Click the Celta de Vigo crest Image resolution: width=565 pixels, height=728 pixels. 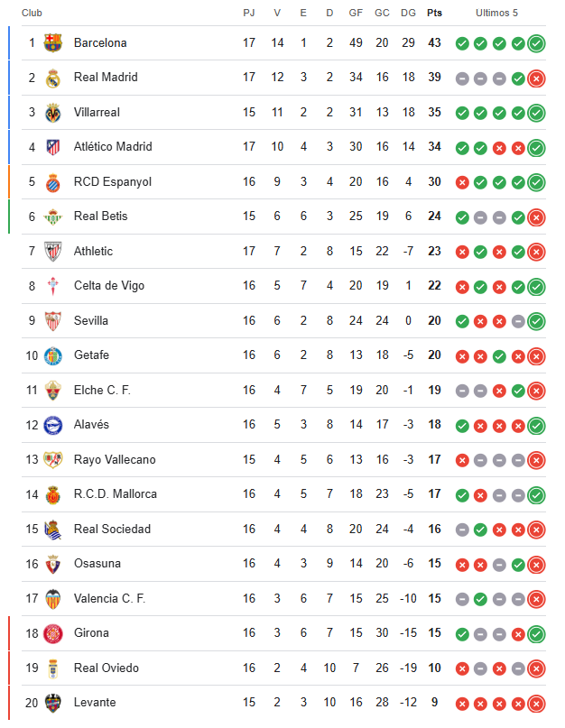click(x=52, y=286)
